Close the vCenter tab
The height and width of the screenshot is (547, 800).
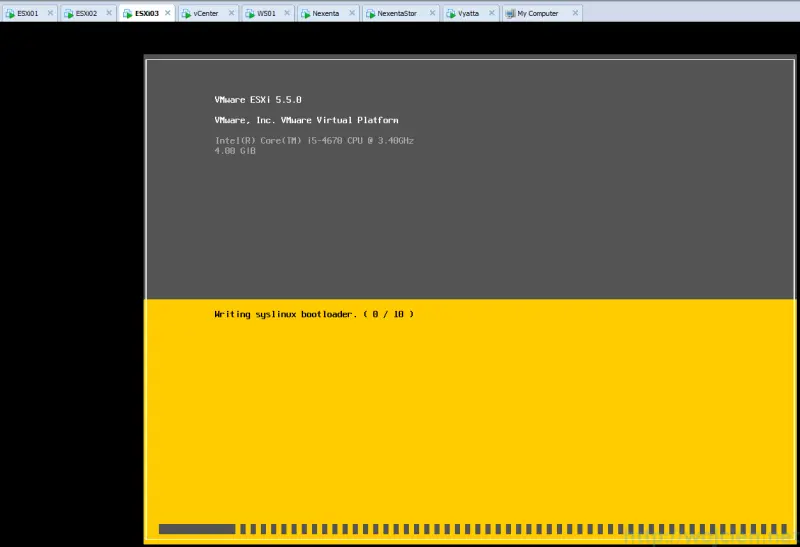(231, 13)
